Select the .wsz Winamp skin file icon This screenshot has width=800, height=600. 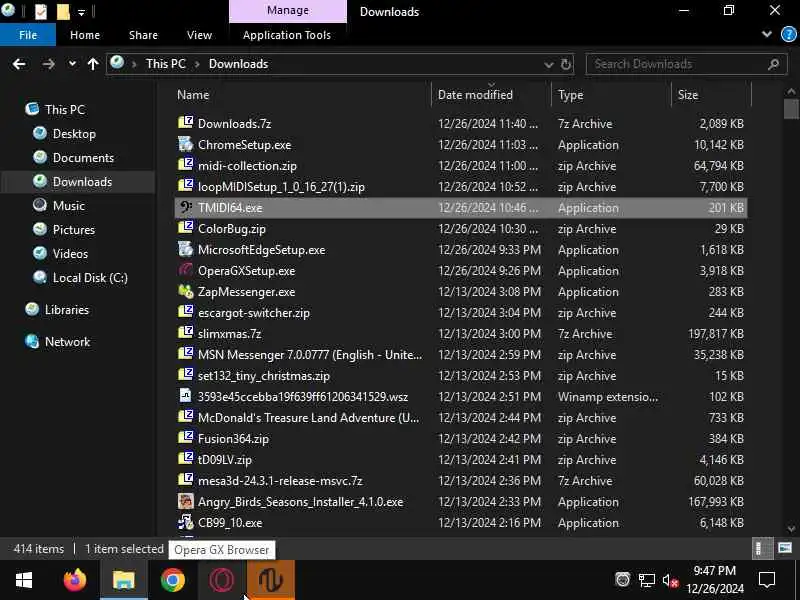tap(186, 396)
